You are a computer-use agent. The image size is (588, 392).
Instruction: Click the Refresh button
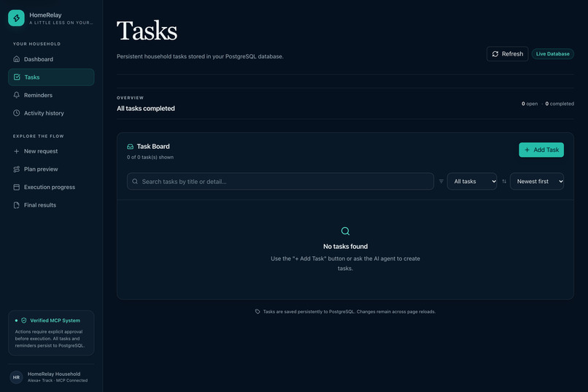click(x=507, y=53)
